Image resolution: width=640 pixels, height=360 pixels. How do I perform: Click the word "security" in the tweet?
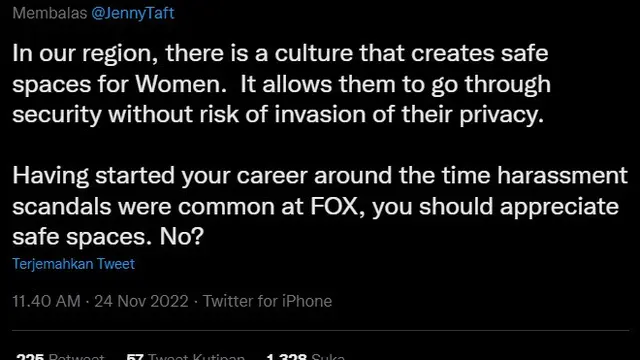pyautogui.click(x=57, y=115)
